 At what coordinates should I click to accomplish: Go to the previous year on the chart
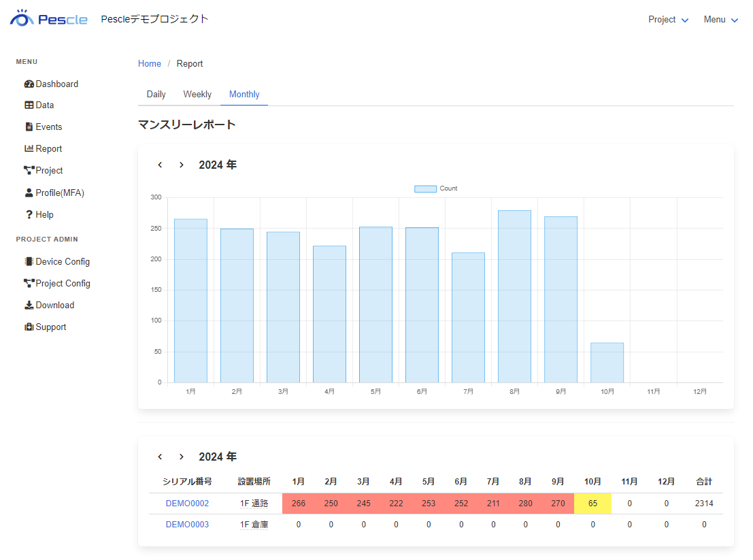click(160, 165)
